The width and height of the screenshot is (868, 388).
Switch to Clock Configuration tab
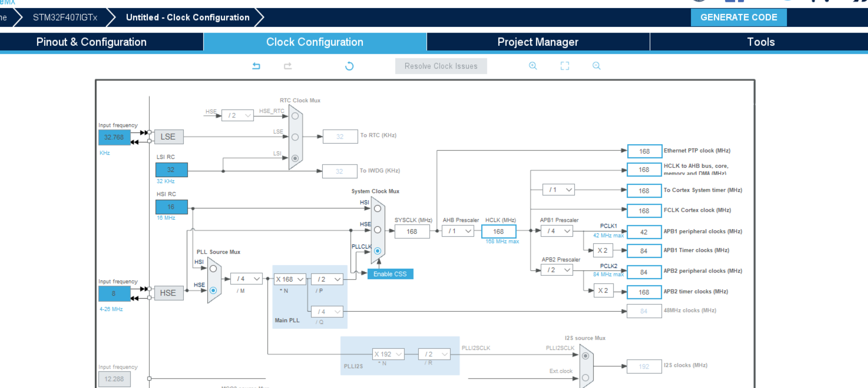point(315,42)
